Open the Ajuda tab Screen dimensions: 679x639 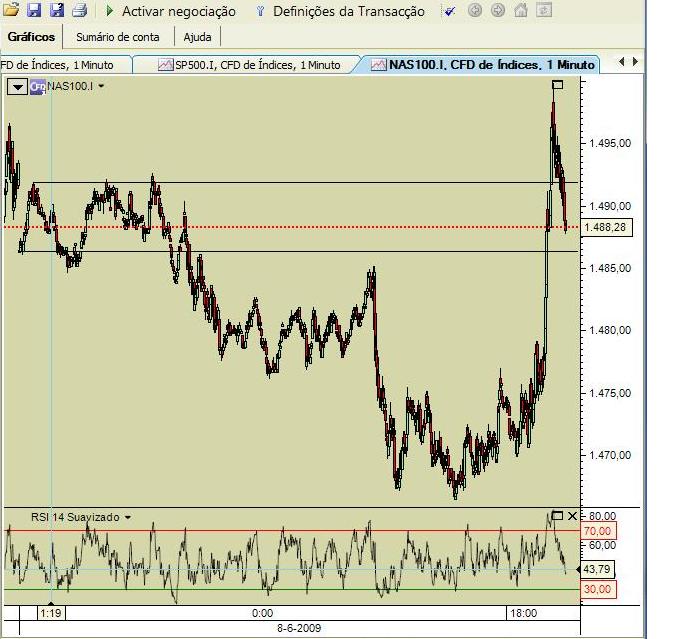point(197,37)
